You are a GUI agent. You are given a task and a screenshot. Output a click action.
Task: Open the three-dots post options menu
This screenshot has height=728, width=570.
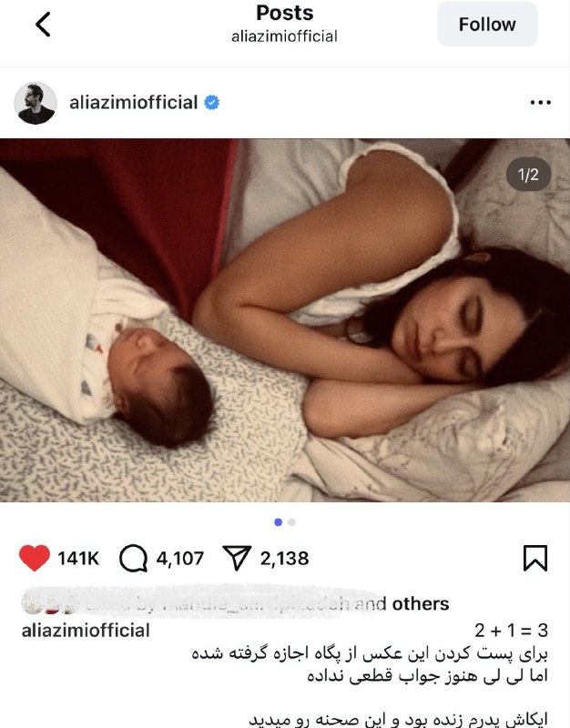pyautogui.click(x=540, y=103)
